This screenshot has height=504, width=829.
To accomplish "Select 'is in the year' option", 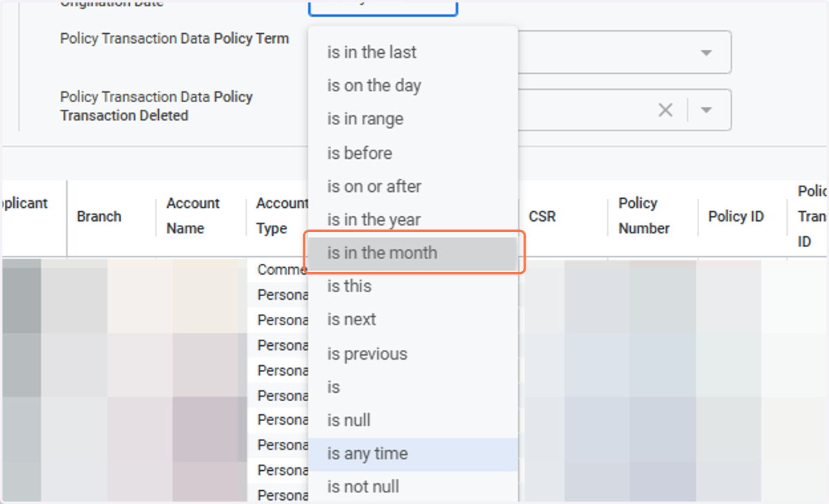I will [412, 220].
